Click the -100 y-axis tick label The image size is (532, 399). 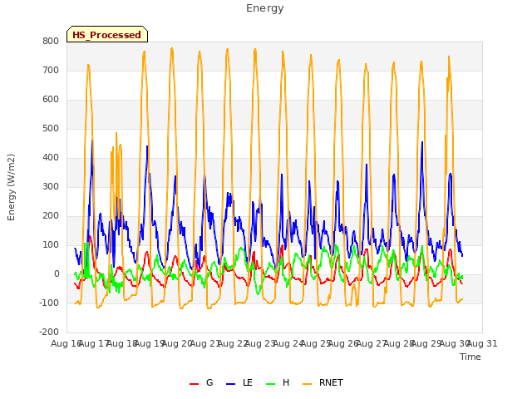click(49, 303)
